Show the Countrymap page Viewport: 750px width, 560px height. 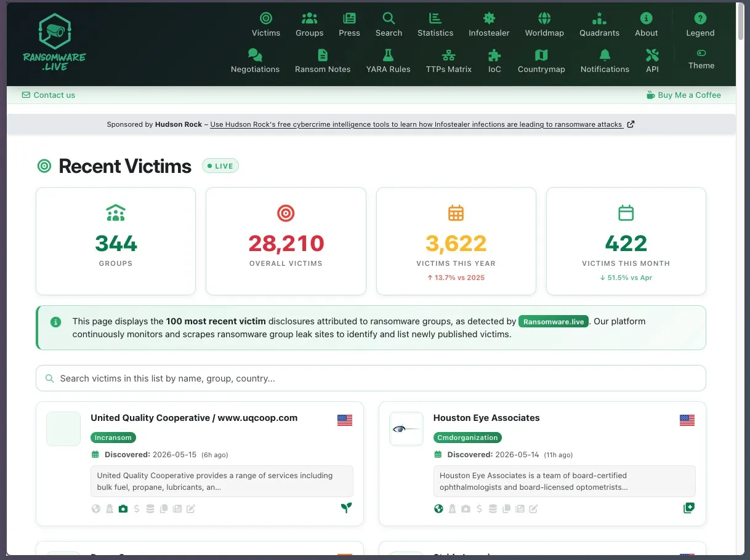pyautogui.click(x=541, y=62)
